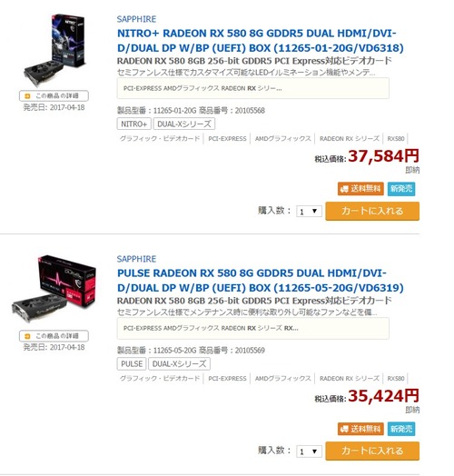The width and height of the screenshot is (454, 476).
Task: Click the free shipping truck badge on NITRO+
Action: 360,189
